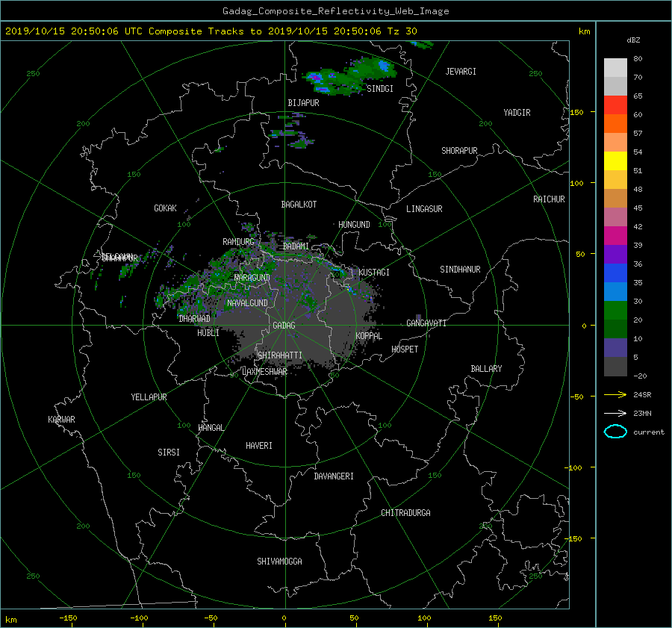
Task: Select the KARWAR coastal label
Action: 61,420
